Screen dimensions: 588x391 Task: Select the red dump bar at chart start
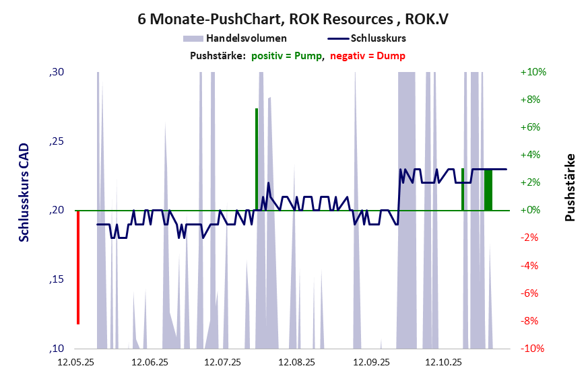coord(78,267)
